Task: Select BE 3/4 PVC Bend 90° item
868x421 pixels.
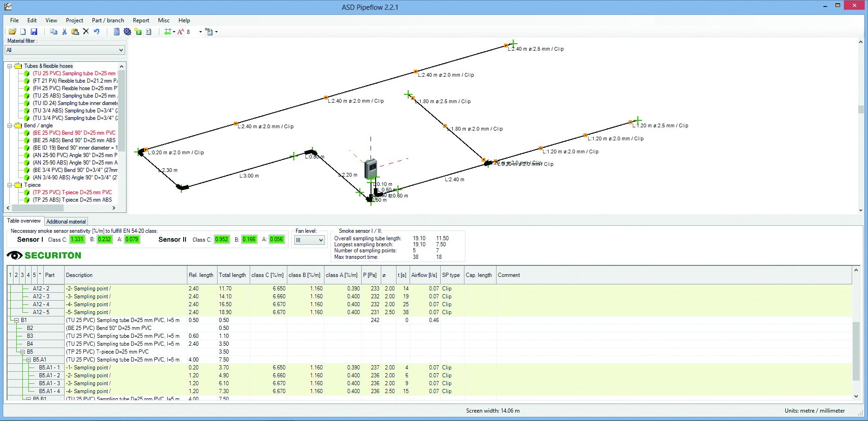Action: 75,170
